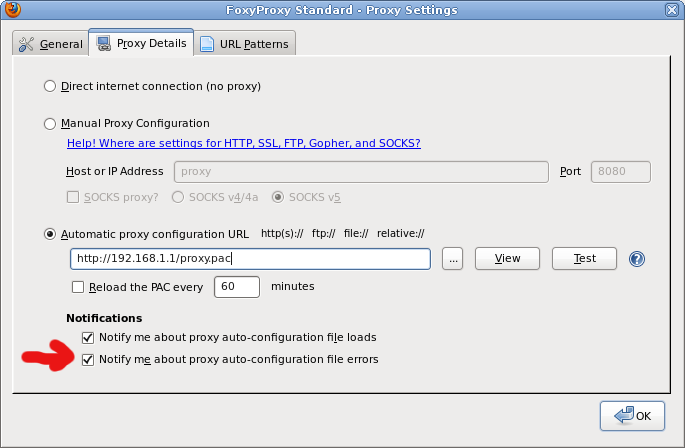Image resolution: width=685 pixels, height=448 pixels.
Task: Switch to the General tab
Action: pos(50,44)
